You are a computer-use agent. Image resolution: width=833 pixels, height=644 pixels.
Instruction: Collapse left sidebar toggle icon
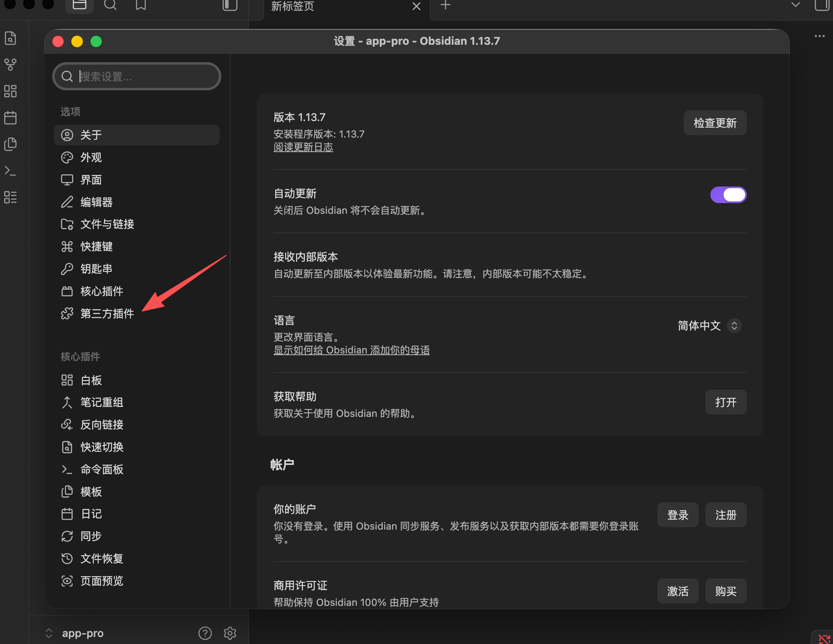coord(230,5)
